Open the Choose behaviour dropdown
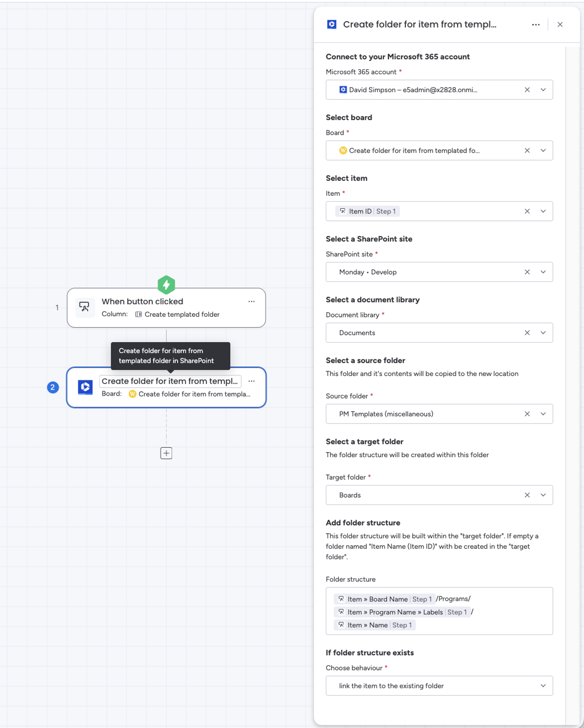 coord(543,685)
